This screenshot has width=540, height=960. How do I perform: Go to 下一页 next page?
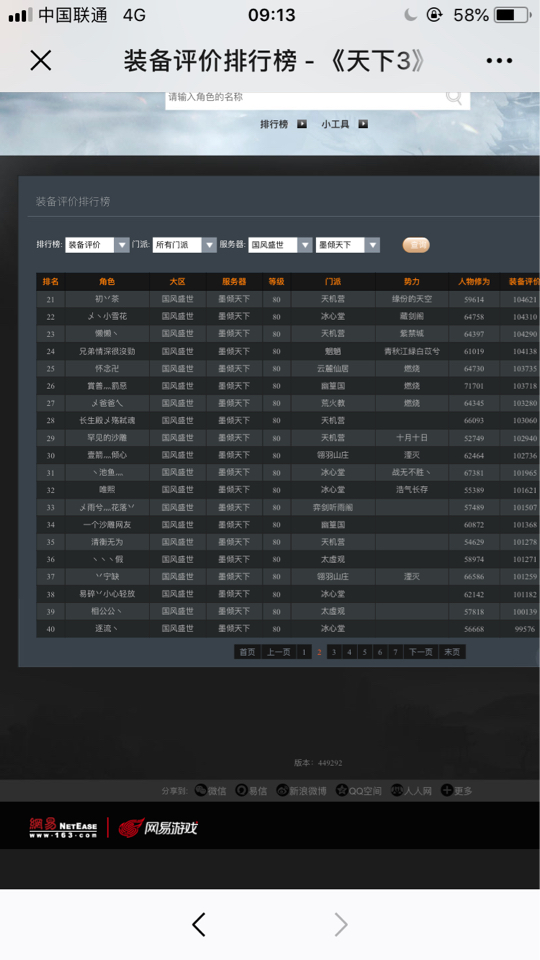[421, 652]
